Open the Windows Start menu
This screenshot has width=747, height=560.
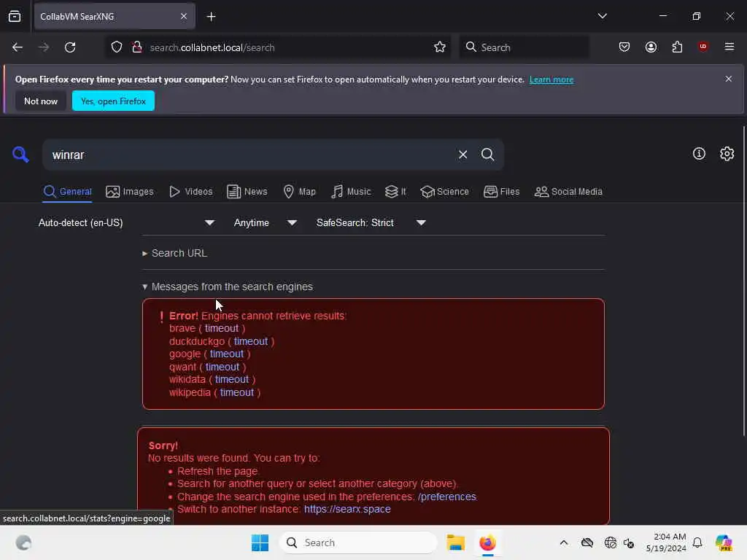click(x=260, y=542)
